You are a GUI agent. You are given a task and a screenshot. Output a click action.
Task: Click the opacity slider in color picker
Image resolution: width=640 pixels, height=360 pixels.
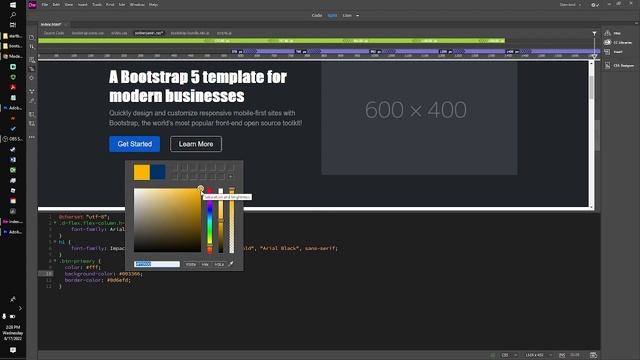pyautogui.click(x=231, y=220)
